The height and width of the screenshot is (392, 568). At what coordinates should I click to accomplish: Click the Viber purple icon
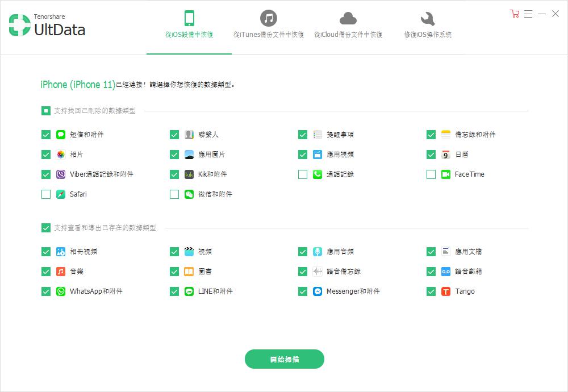pyautogui.click(x=61, y=174)
